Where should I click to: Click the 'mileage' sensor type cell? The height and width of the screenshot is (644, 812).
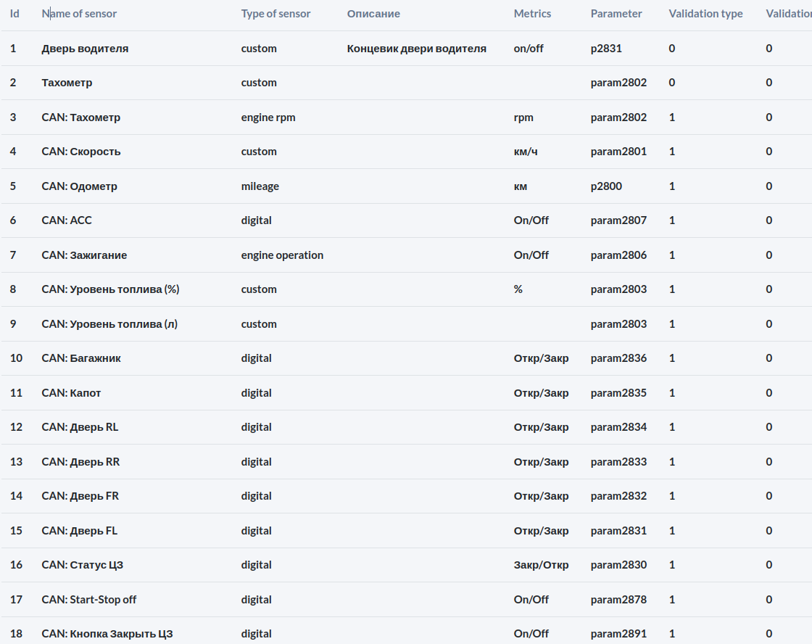(260, 186)
